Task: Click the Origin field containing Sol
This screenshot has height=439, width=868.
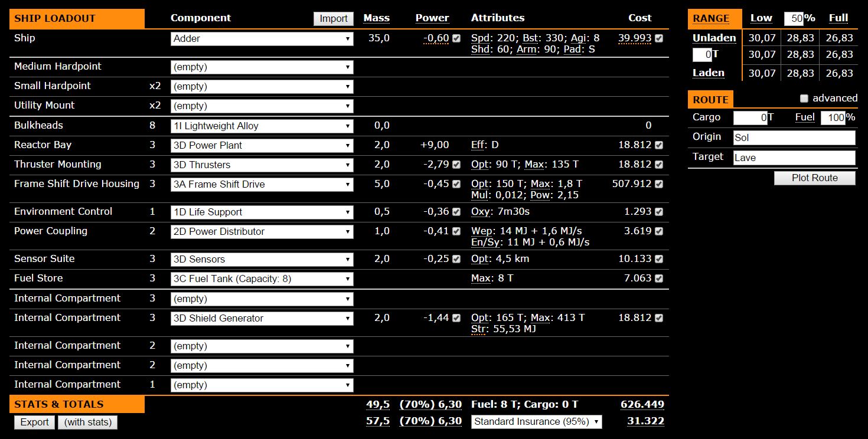Action: (794, 138)
